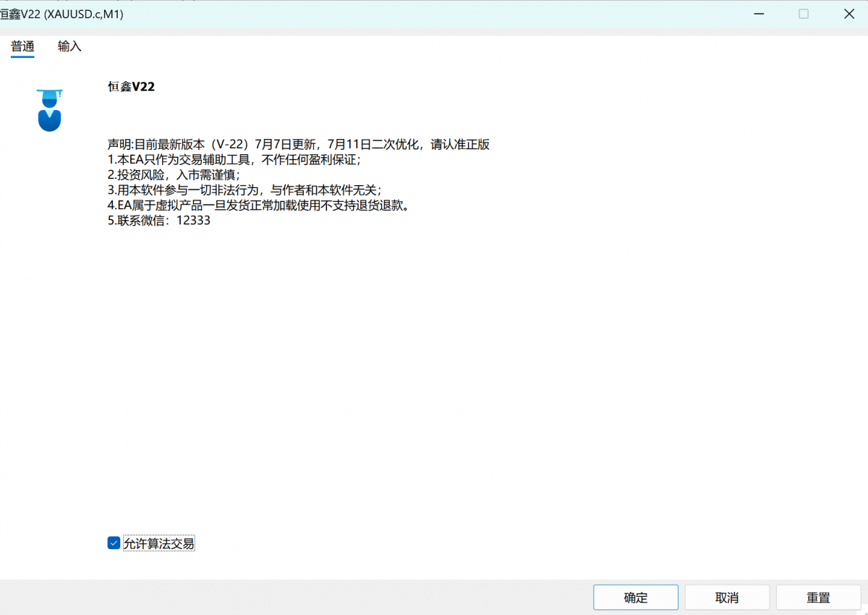Click the 允许算法交易 label text
The width and height of the screenshot is (868, 615).
pos(159,543)
